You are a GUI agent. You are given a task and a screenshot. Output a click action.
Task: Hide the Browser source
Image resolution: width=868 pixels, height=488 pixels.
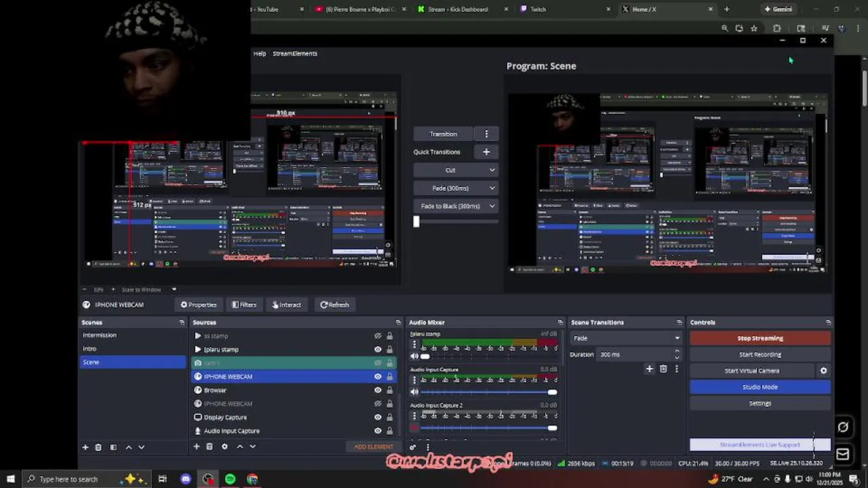(378, 390)
